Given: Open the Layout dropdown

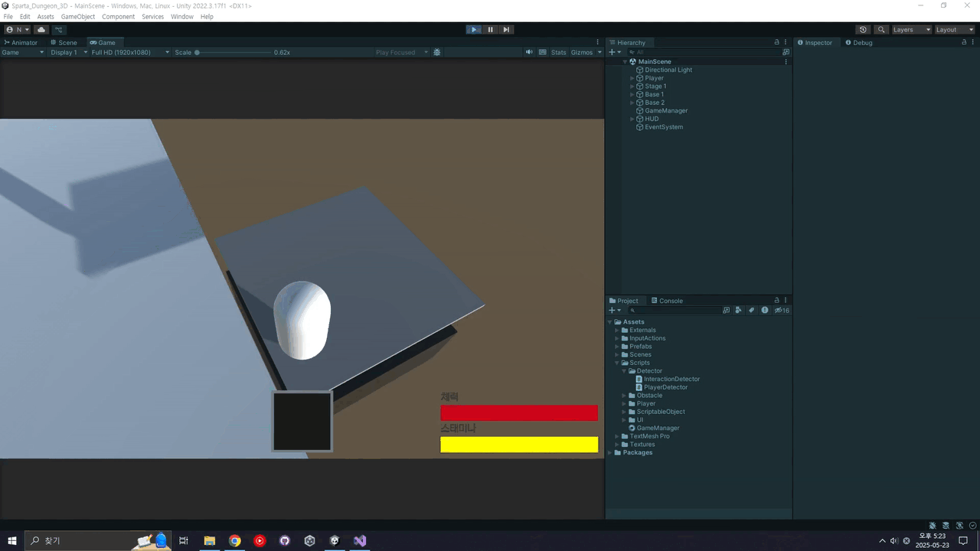Looking at the screenshot, I should tap(954, 30).
